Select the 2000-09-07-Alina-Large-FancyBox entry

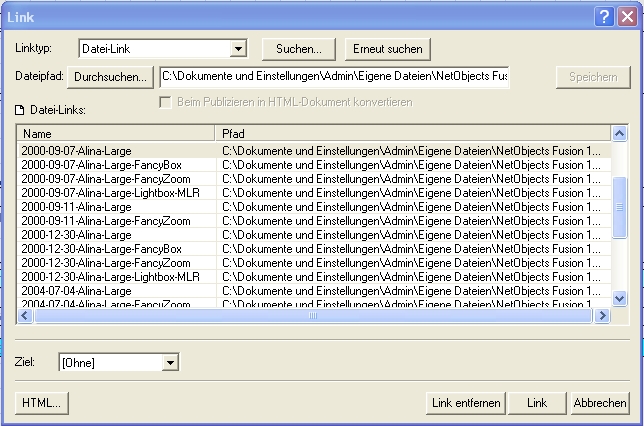[x=102, y=164]
